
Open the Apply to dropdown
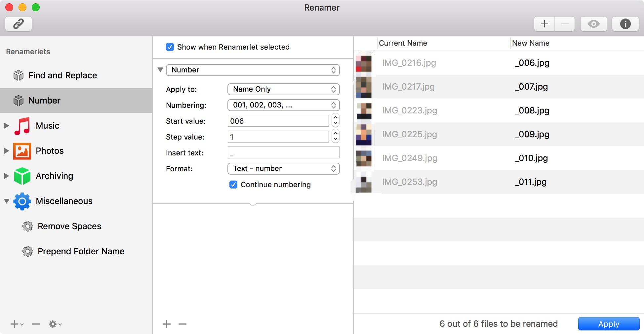click(x=283, y=89)
